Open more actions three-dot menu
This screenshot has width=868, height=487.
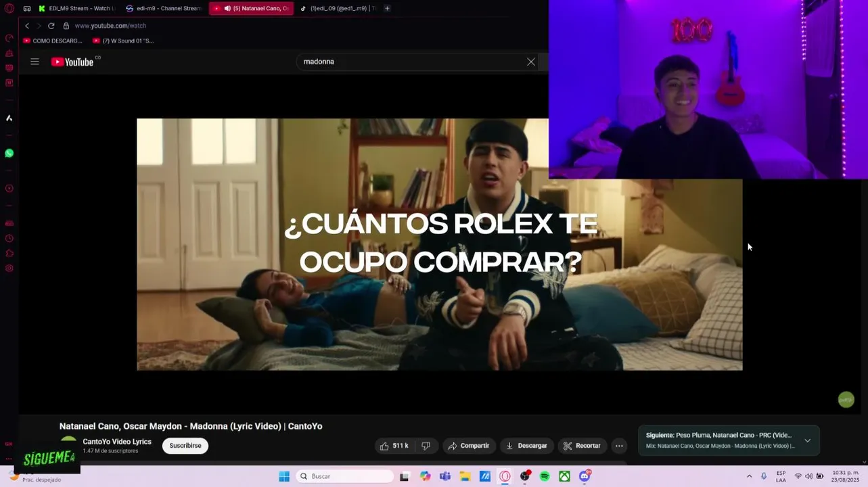[619, 446]
